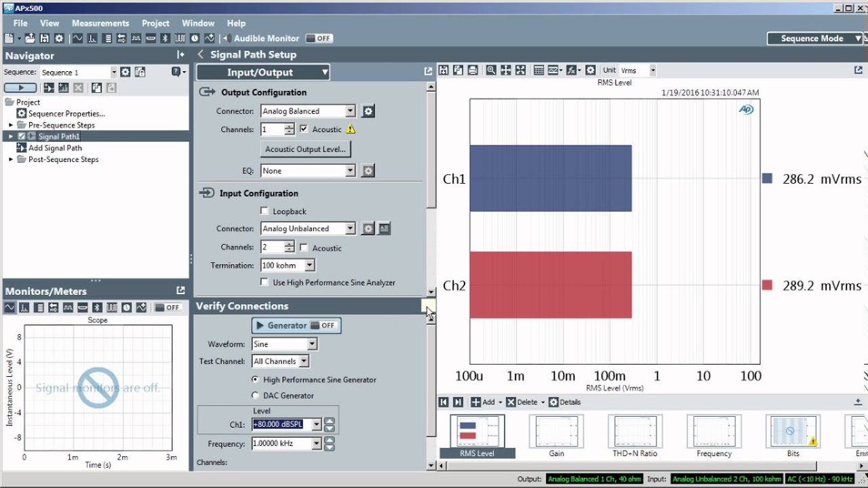Select the Scope icon in the Monitors/Meters toolbar
This screenshot has height=488, width=868.
pyautogui.click(x=9, y=308)
